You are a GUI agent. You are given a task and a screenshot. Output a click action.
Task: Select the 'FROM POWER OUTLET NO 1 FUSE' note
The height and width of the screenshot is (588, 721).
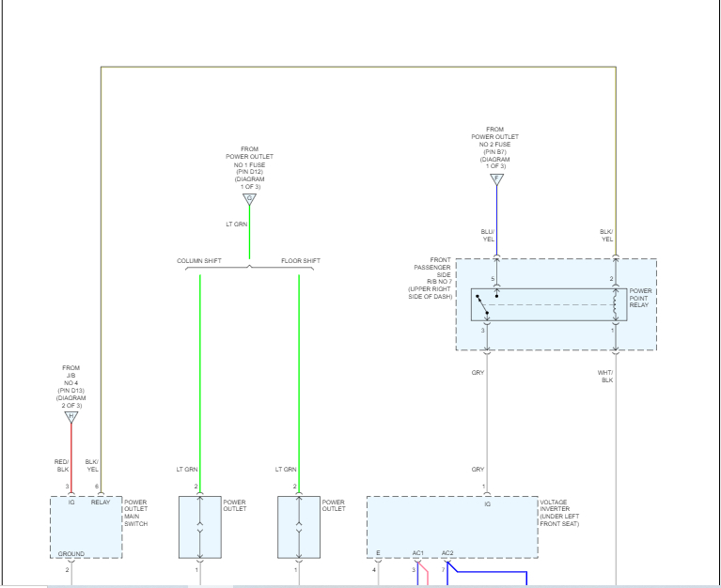(x=249, y=168)
